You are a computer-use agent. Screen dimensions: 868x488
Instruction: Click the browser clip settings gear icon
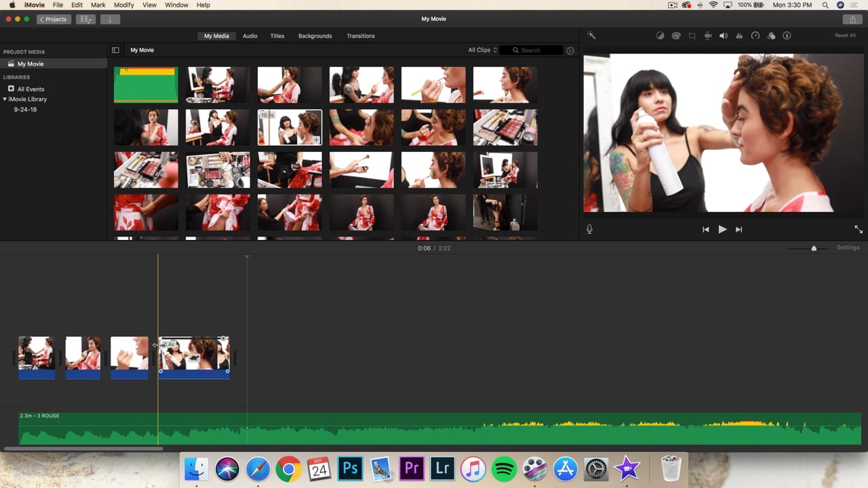[x=570, y=50]
